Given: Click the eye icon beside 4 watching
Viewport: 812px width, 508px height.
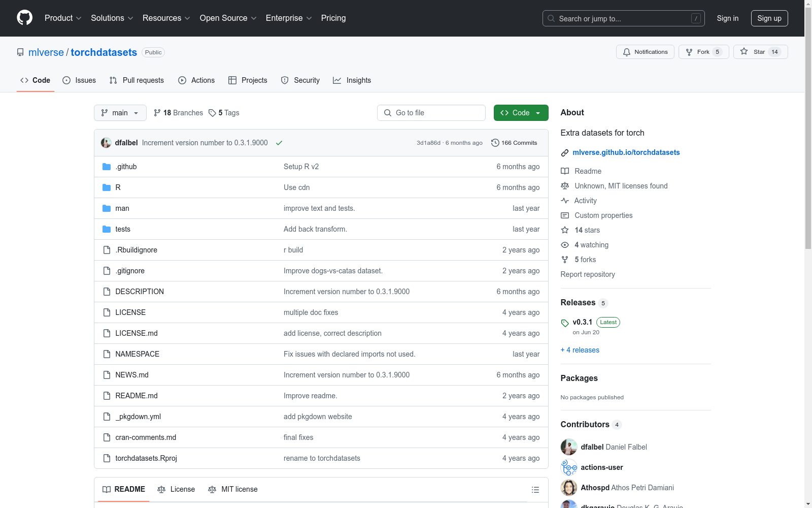Looking at the screenshot, I should (565, 245).
